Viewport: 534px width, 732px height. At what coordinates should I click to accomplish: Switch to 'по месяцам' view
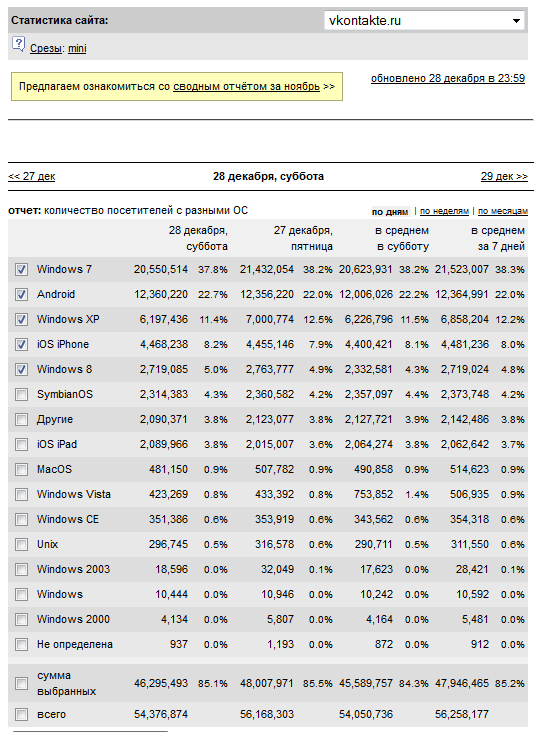(503, 211)
